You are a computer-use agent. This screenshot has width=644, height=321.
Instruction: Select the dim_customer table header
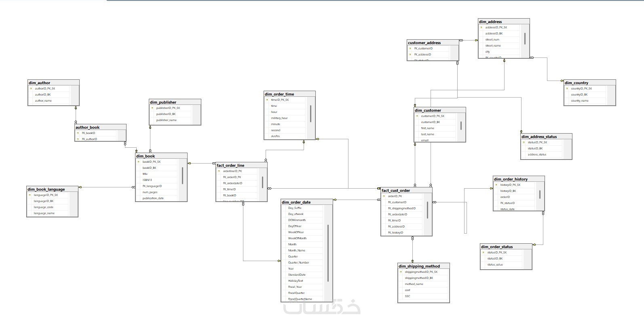pos(440,110)
